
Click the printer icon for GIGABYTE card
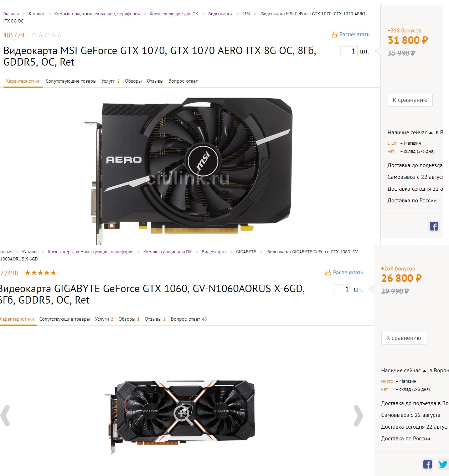coord(328,273)
